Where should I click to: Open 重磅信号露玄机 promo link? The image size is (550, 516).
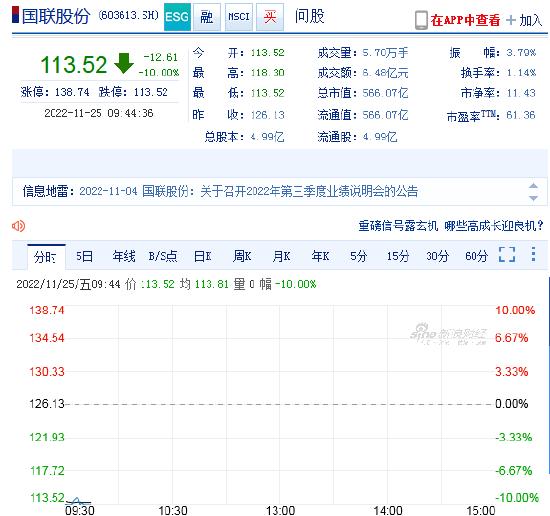pyautogui.click(x=450, y=226)
